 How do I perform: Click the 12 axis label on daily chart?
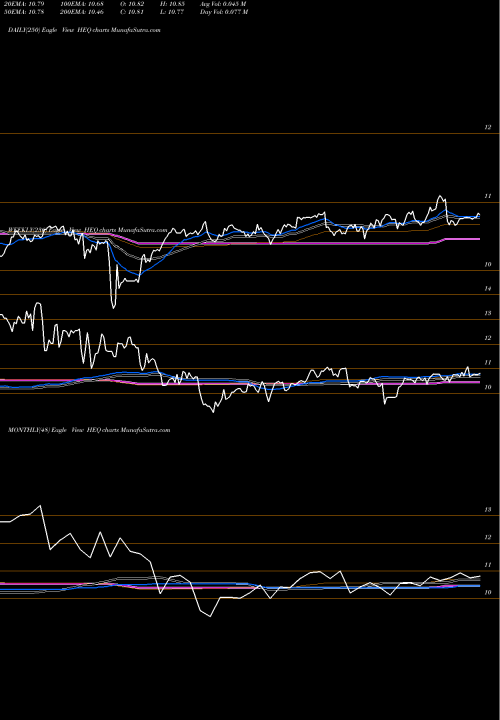click(488, 128)
